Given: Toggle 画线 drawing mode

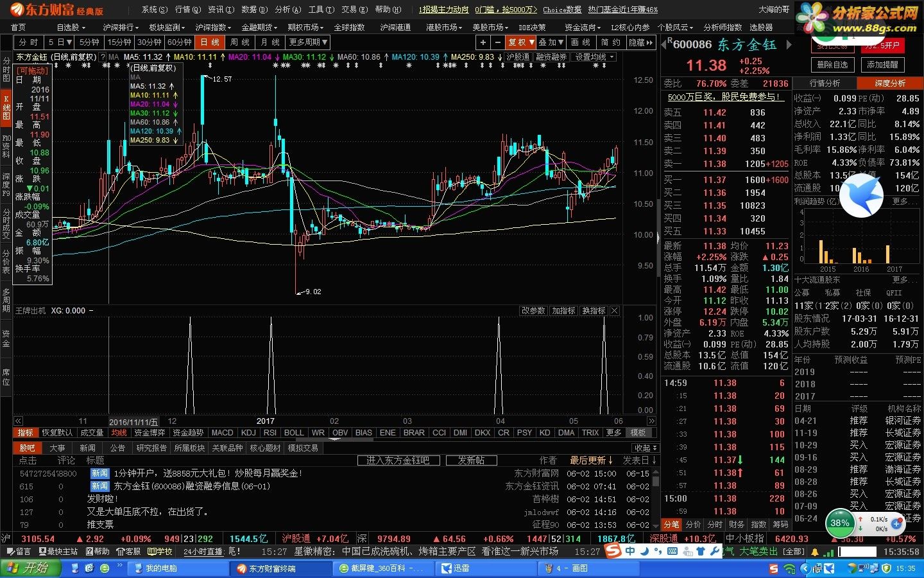Looking at the screenshot, I should coord(580,42).
